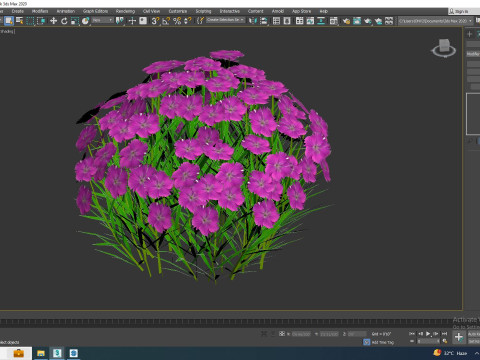This screenshot has height=360, width=480.
Task: Open Edit Named Selection Sets
Action: click(200, 21)
